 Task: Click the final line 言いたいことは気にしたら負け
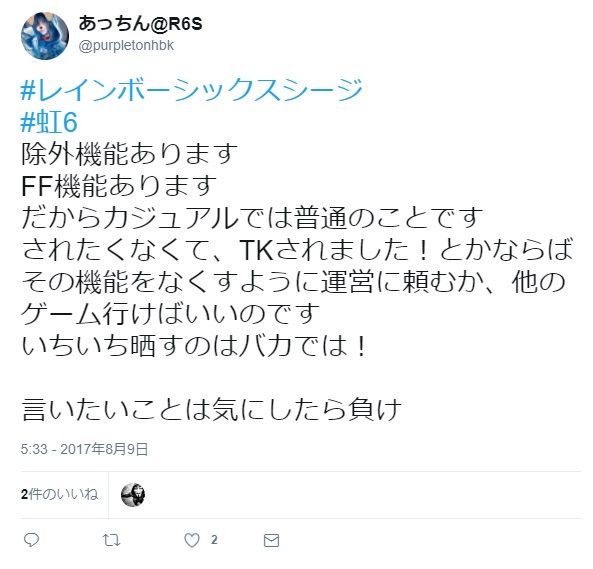click(x=211, y=409)
